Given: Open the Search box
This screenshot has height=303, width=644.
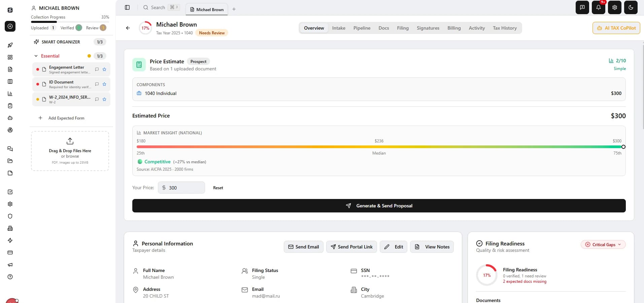Looking at the screenshot, I should click(x=161, y=7).
